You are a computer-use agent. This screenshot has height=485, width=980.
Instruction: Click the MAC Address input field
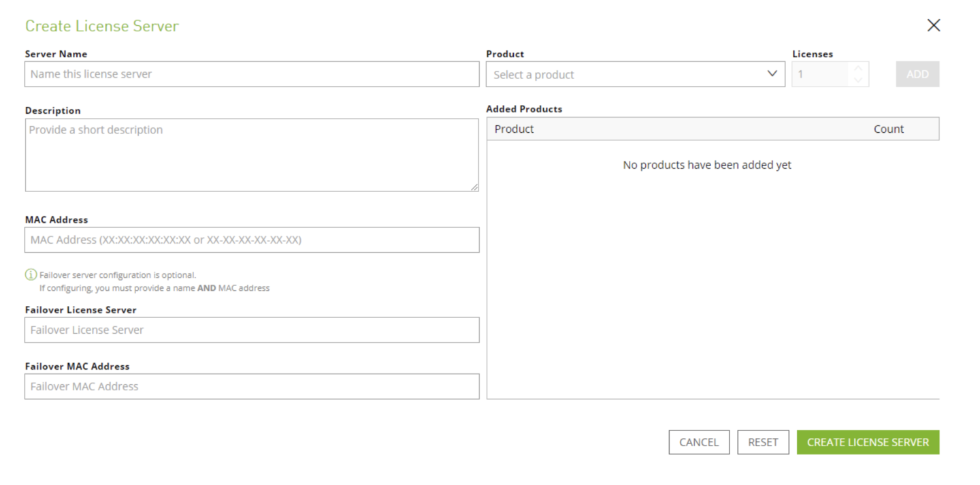point(252,240)
